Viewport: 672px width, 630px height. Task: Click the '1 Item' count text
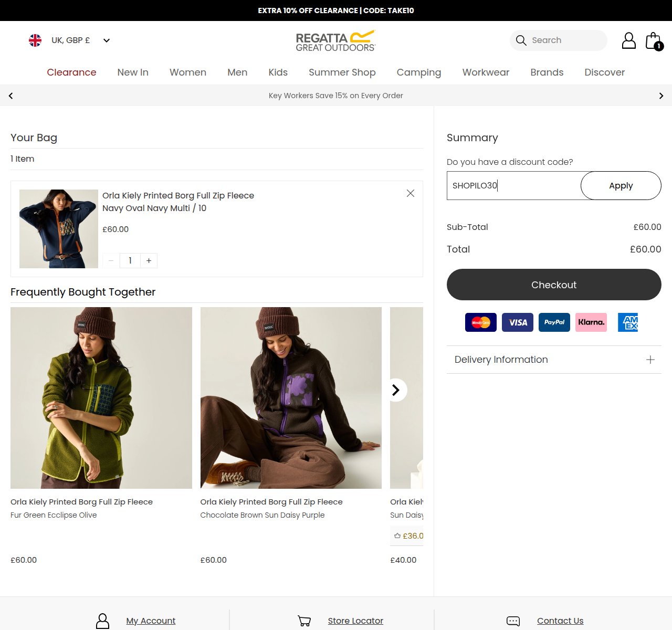point(23,159)
